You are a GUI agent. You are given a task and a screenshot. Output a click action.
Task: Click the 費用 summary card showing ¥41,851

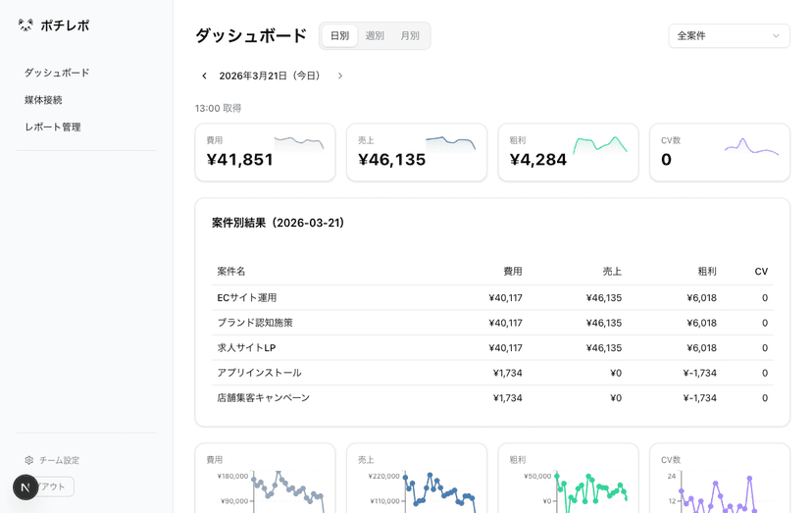[x=265, y=152]
